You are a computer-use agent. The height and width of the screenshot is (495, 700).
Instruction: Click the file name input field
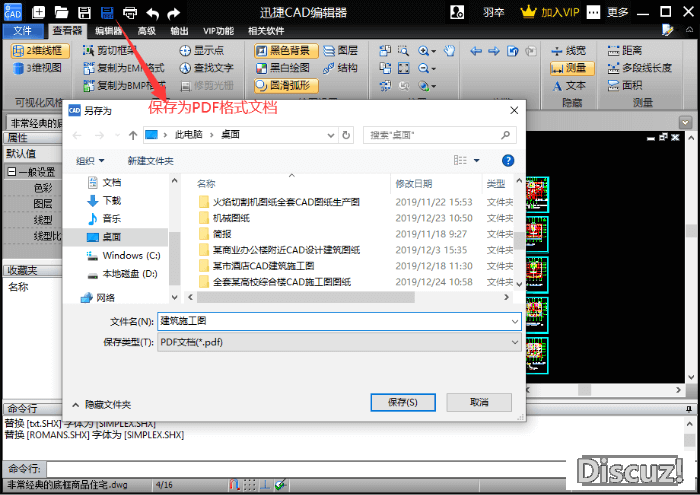coord(338,321)
